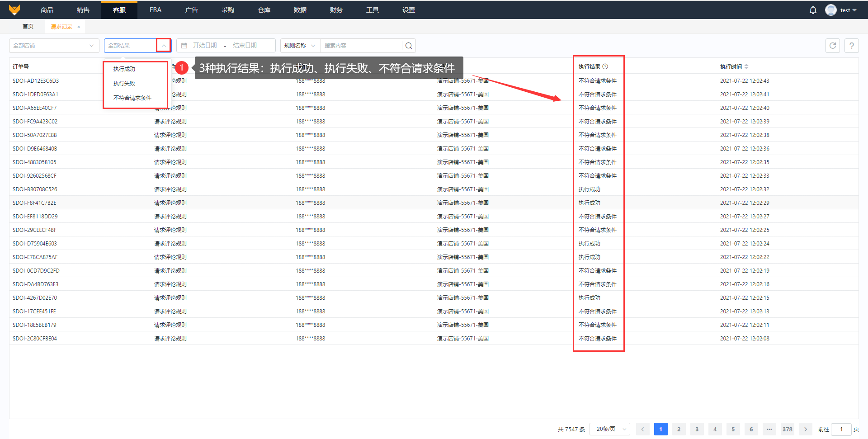Open the 商品 menu
Image resolution: width=868 pixels, height=439 pixels.
(x=47, y=10)
